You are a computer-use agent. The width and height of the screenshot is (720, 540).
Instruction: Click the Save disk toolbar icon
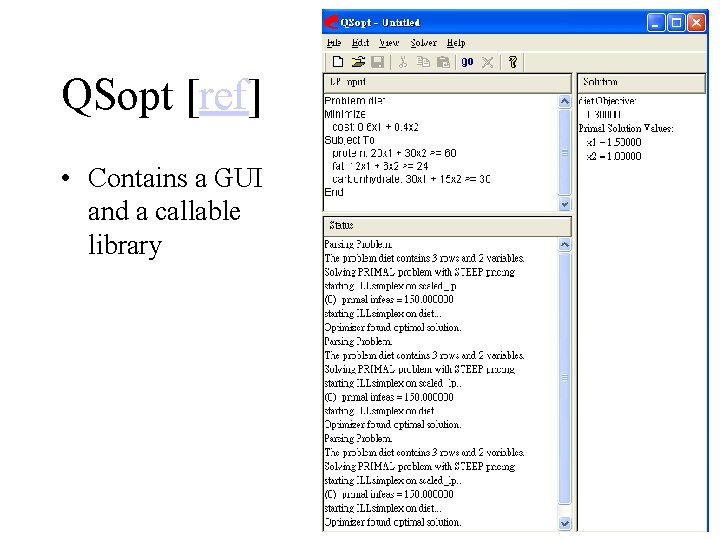tap(377, 62)
